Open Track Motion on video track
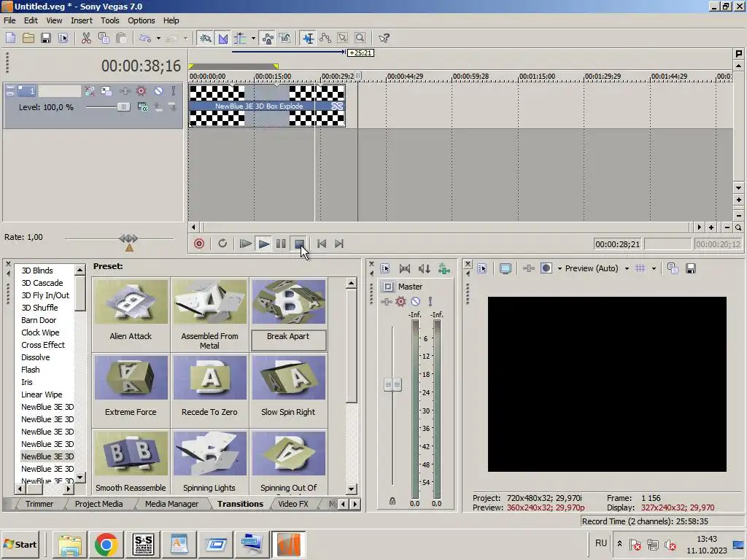The height and width of the screenshot is (560, 747). 107,90
